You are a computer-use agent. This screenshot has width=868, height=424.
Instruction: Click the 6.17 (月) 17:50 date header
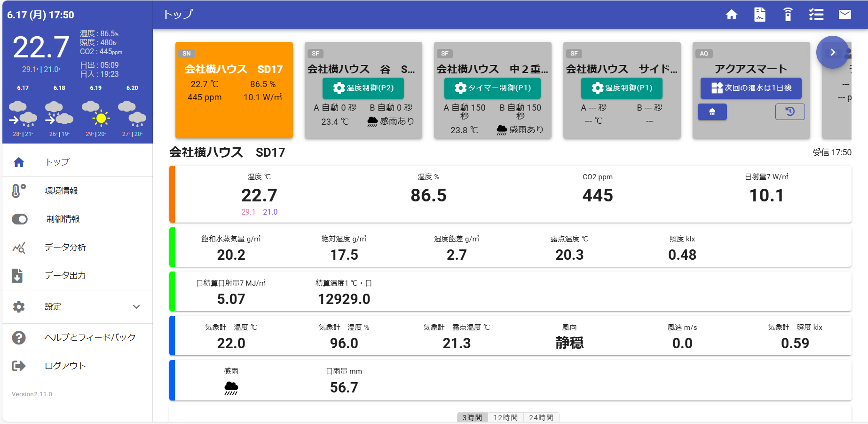[40, 15]
